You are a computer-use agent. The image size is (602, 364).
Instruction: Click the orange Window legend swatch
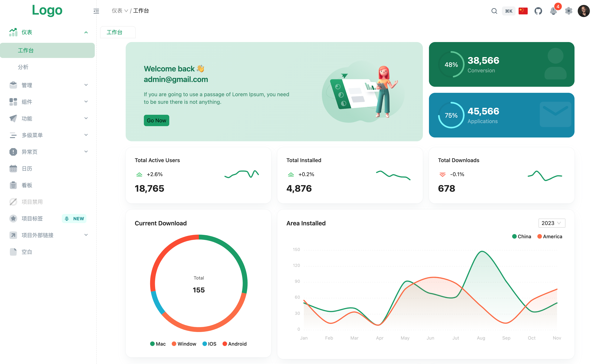[174, 344]
